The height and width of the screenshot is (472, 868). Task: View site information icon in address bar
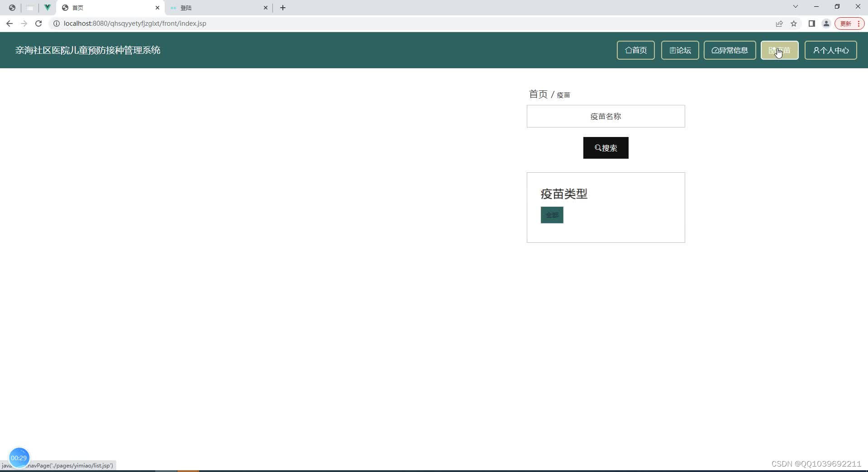click(57, 24)
